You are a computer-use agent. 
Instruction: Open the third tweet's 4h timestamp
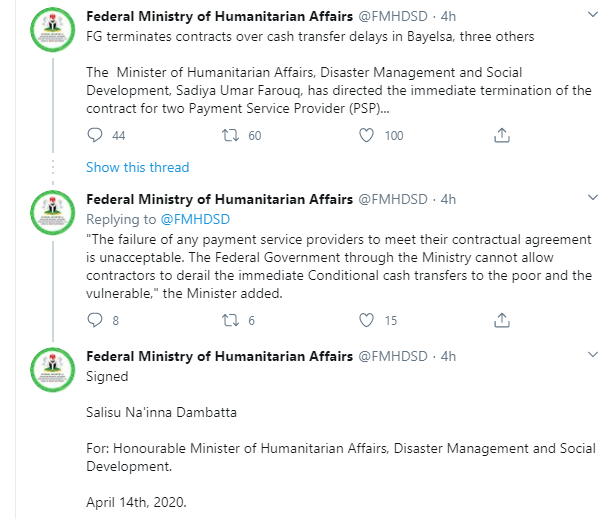coord(448,356)
